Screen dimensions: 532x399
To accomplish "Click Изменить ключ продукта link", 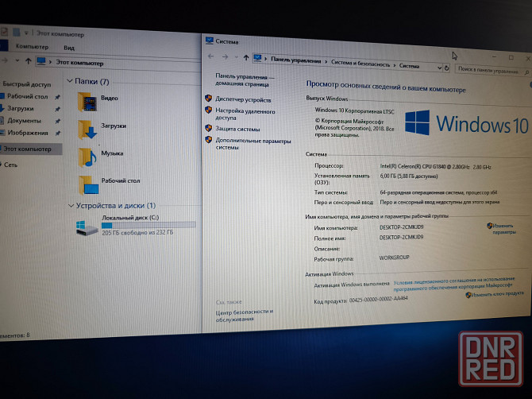I will coord(497,294).
